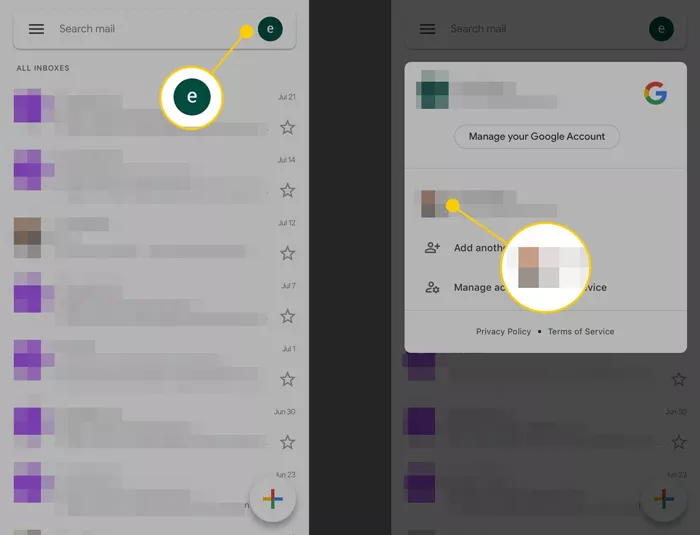Star the Jul 12 email
The image size is (700, 535).
(x=287, y=253)
